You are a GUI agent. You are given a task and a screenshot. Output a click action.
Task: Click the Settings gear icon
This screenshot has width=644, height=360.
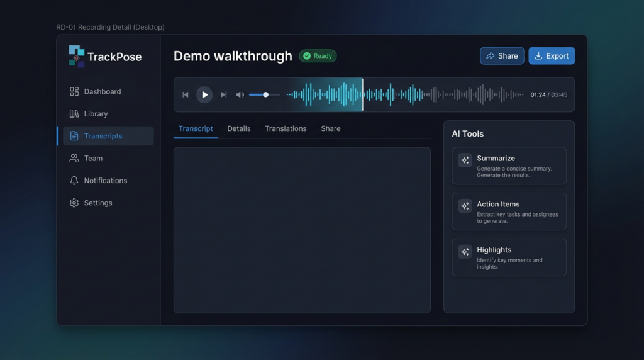[x=74, y=203]
